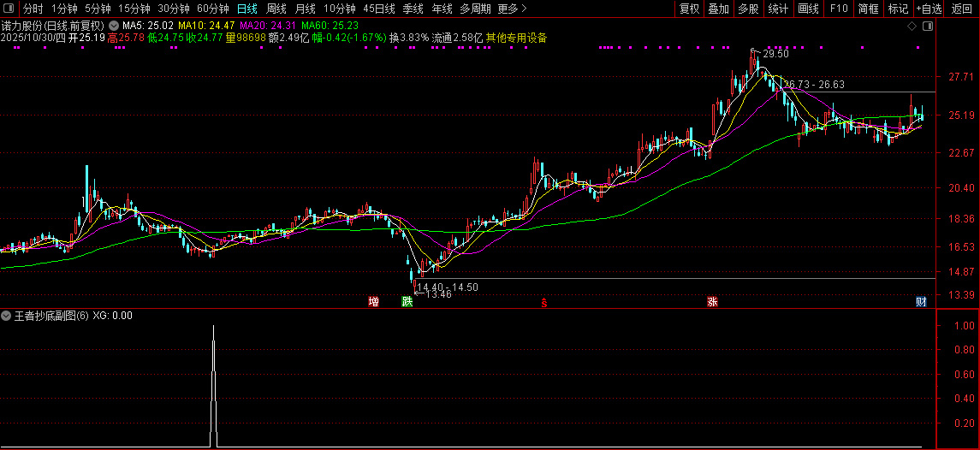Open the 复权 adjustment menu
The width and height of the screenshot is (980, 450).
(689, 9)
